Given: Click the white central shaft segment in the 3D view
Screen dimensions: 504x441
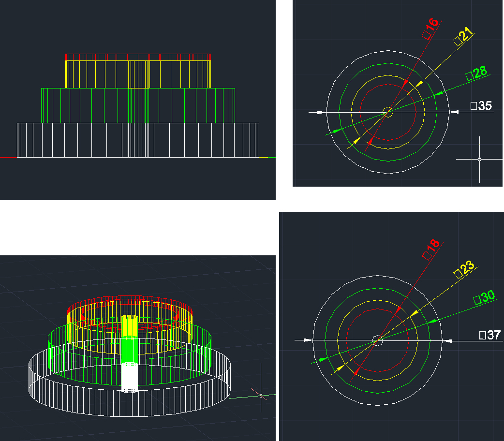Looking at the screenshot, I should pyautogui.click(x=130, y=377).
